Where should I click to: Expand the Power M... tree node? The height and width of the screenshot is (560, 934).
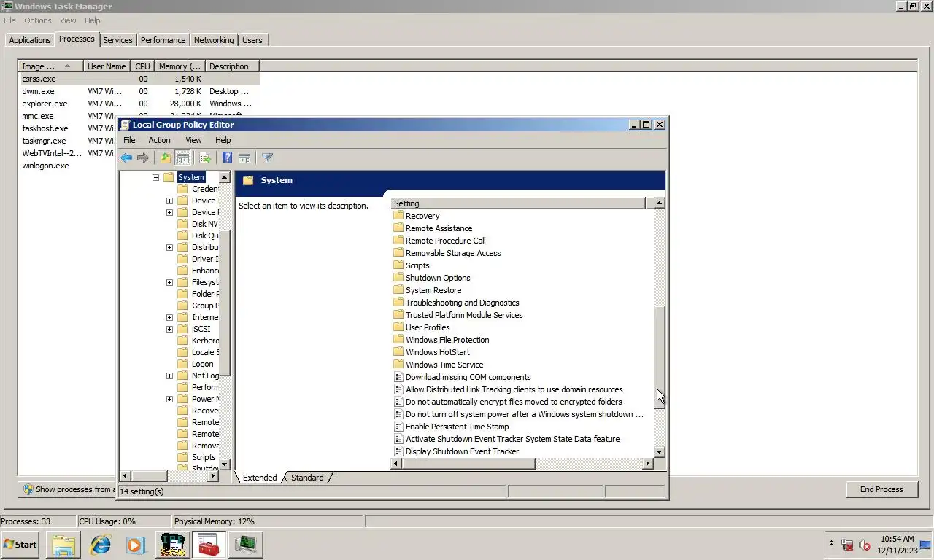click(169, 399)
